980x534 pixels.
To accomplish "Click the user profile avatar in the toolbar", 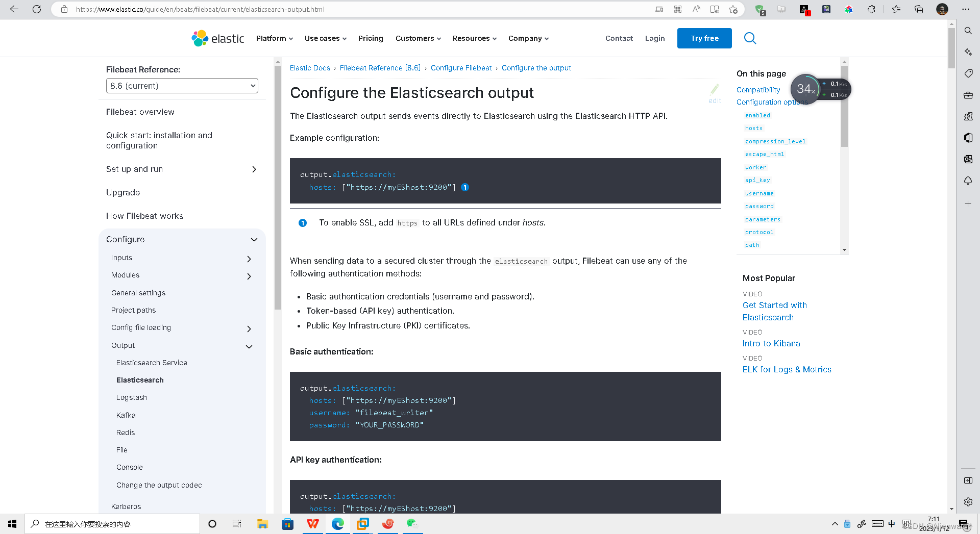I will coord(942,9).
